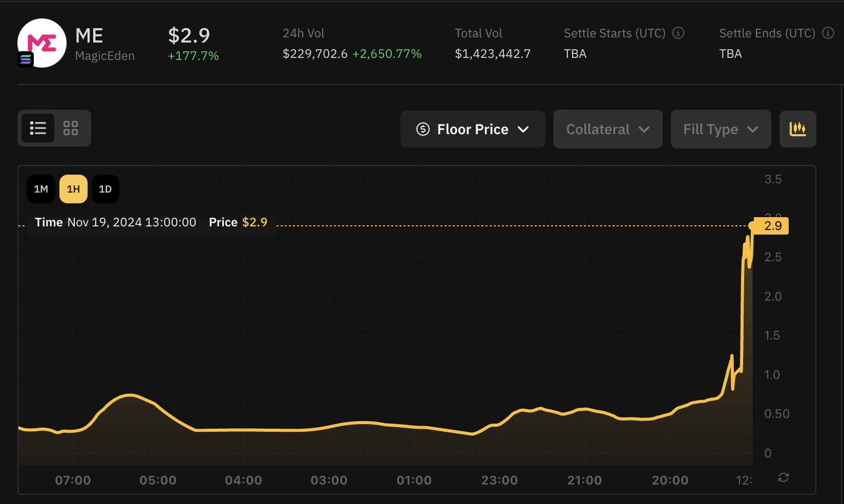
Task: Click the refresh chart icon
Action: (783, 478)
